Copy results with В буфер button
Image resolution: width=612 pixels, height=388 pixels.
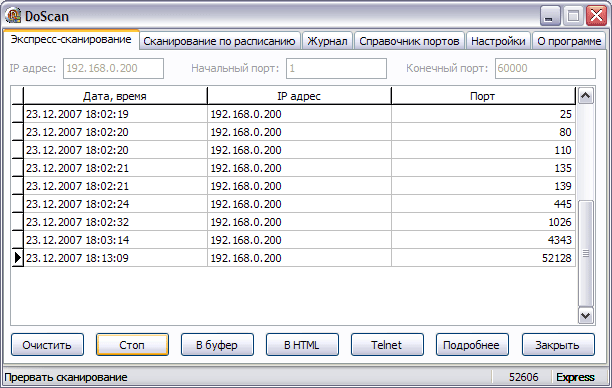tap(217, 345)
